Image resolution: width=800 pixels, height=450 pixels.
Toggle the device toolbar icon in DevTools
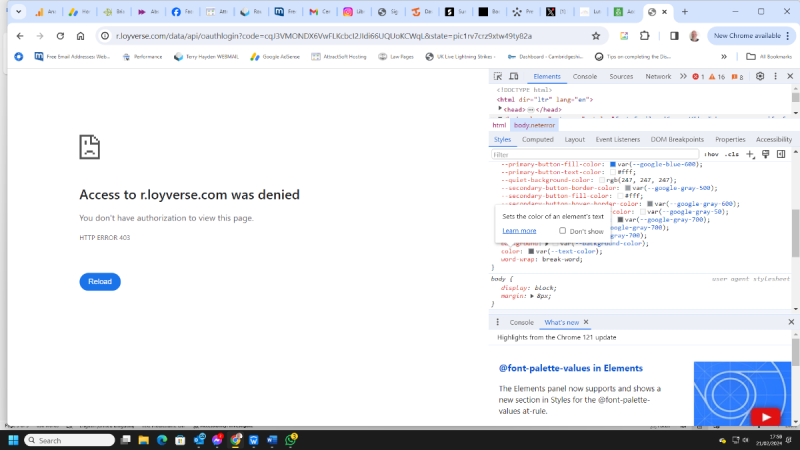(514, 77)
